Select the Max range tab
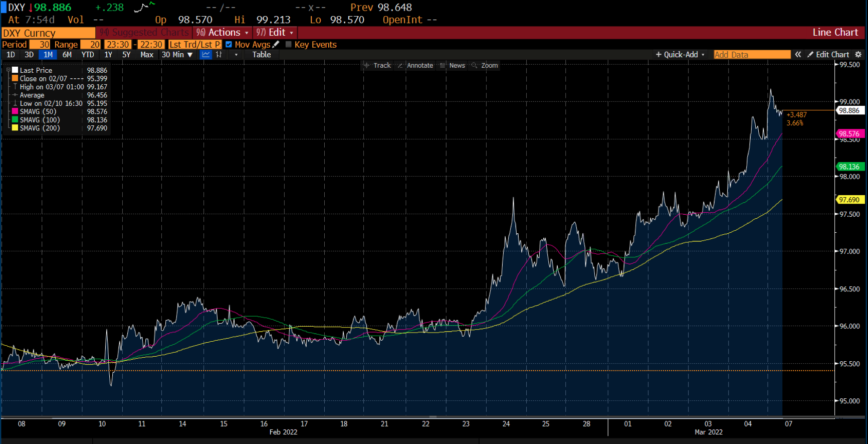This screenshot has width=868, height=444. pyautogui.click(x=147, y=55)
